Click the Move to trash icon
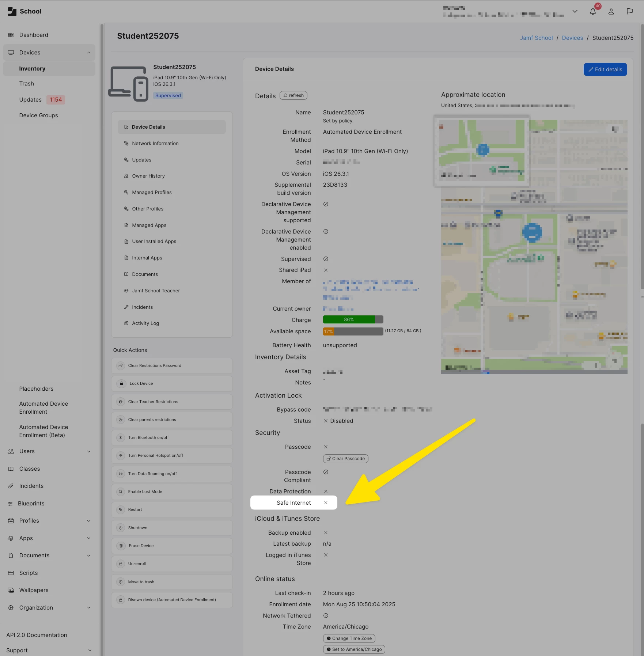 pyautogui.click(x=121, y=582)
